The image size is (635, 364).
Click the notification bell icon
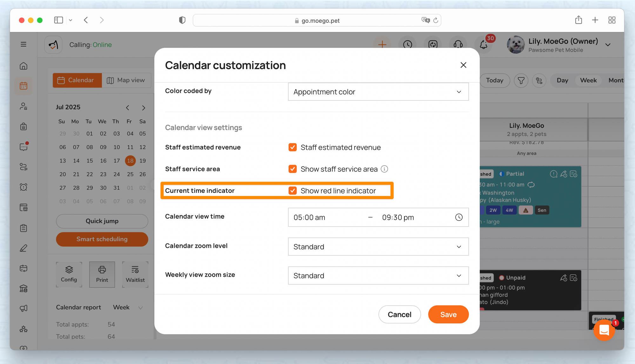coord(483,45)
